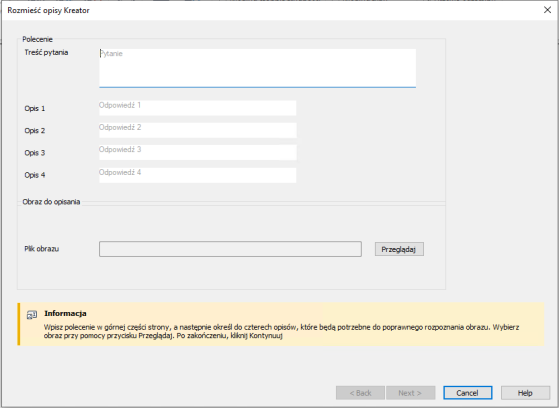559x408 pixels.
Task: Cancel the wizard
Action: click(468, 393)
